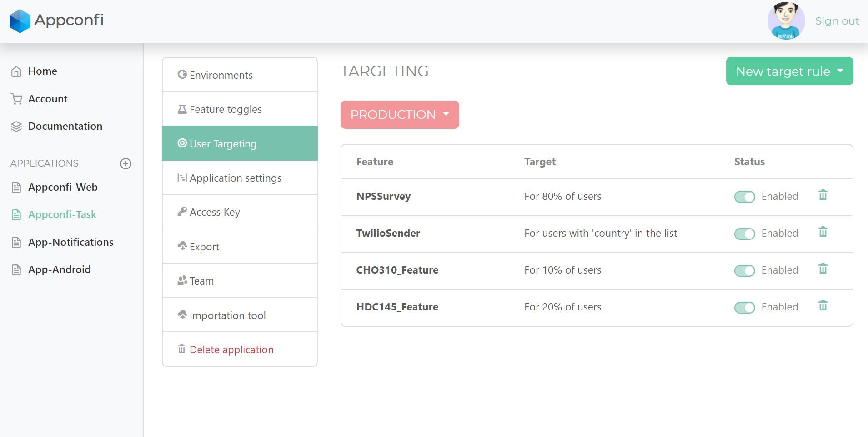Delete the CHO310_Feature target rule
This screenshot has width=868, height=437.
click(x=823, y=269)
